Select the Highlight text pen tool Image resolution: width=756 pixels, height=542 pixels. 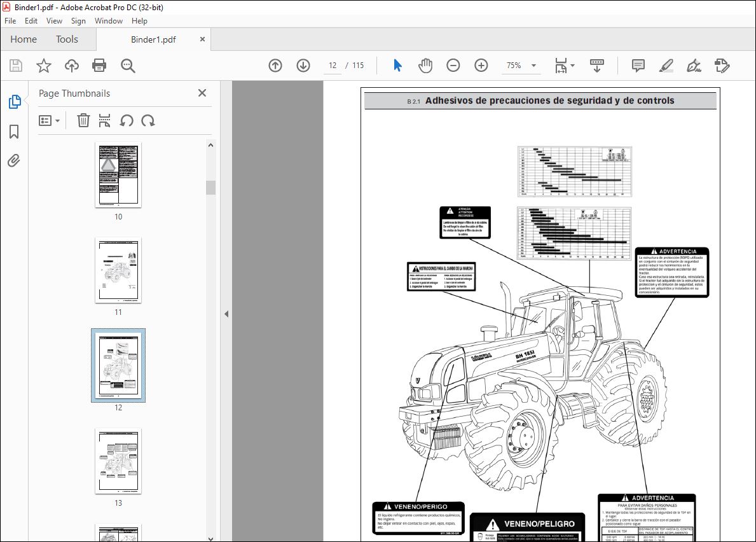tap(666, 66)
